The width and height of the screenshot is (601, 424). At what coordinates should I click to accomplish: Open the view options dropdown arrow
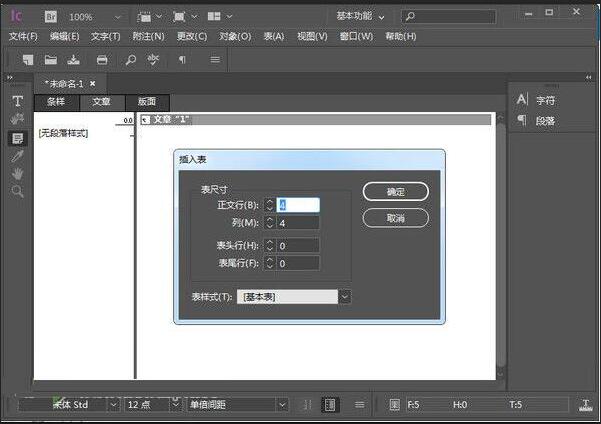click(159, 16)
